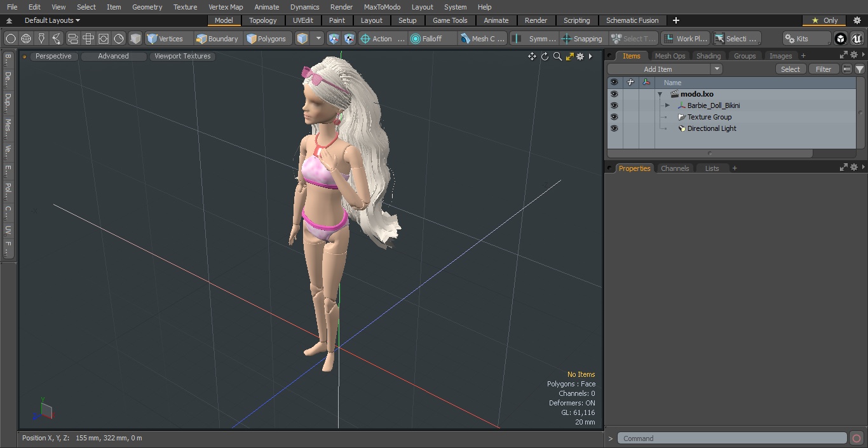Toggle visibility of Texture Group

(x=614, y=117)
